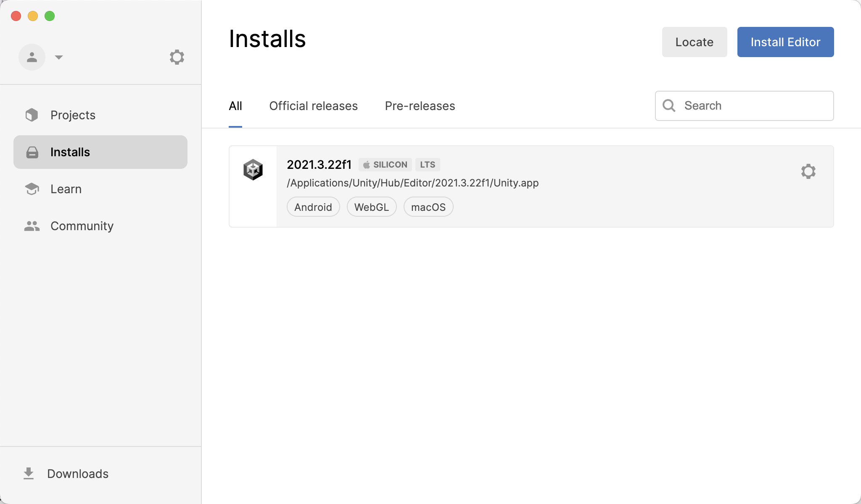Open the account avatar icon
The height and width of the screenshot is (504, 861).
click(x=32, y=57)
